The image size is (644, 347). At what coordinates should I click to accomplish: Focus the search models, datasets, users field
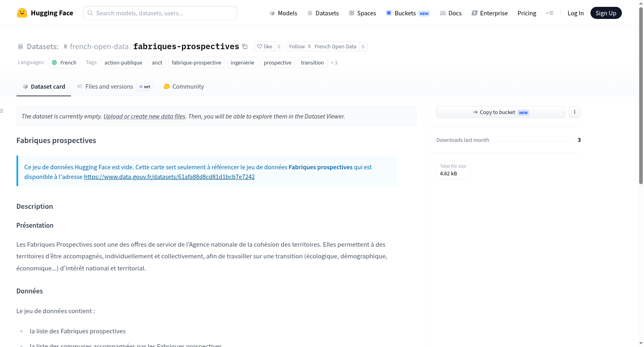(160, 13)
